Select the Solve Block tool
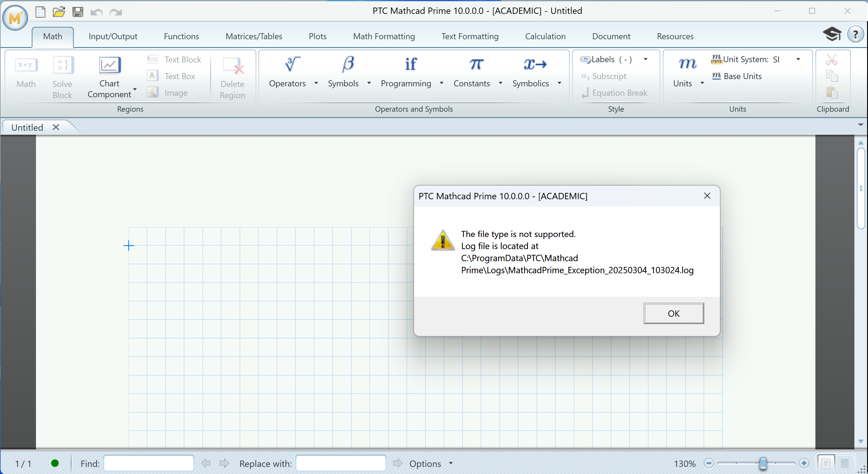The image size is (868, 474). coord(62,77)
